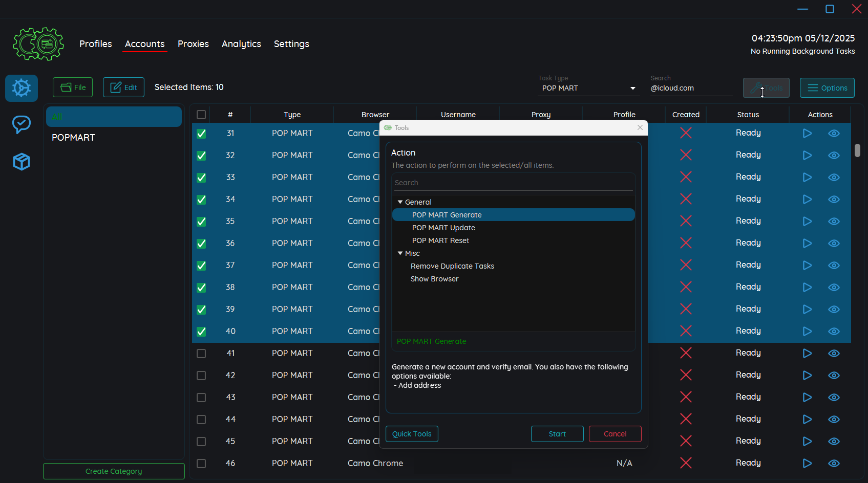
Task: Close the Tools dialog
Action: (640, 127)
